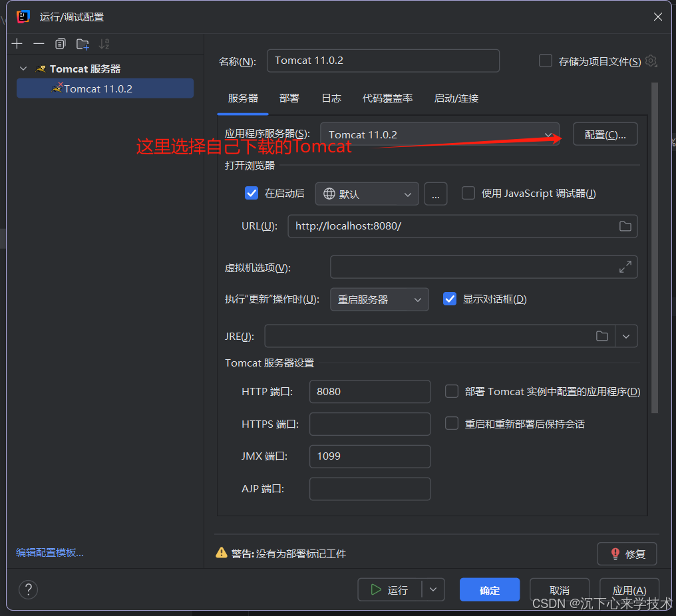Open the application server Tomcat 11.0.2 dropdown
The image size is (676, 616).
point(440,134)
